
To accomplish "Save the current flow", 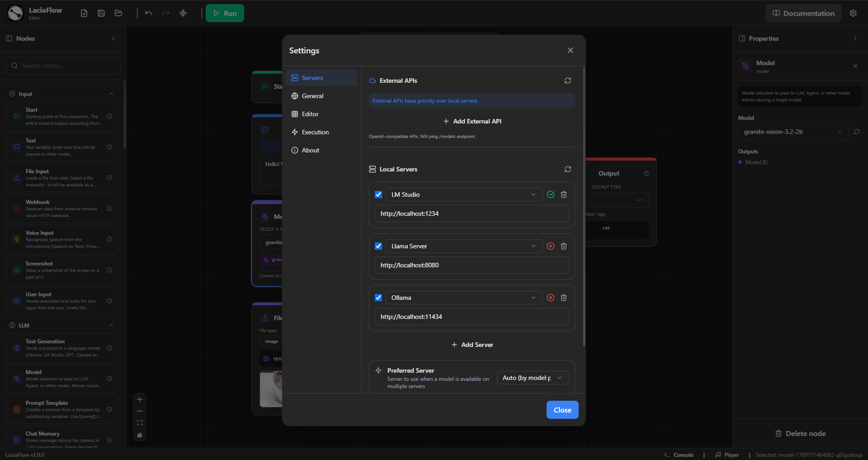I will pyautogui.click(x=101, y=13).
